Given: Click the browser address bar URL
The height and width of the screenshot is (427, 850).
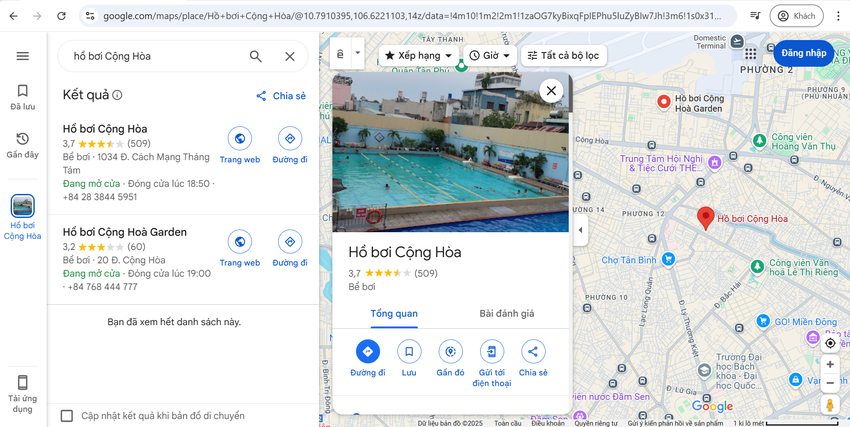Looking at the screenshot, I should tap(412, 16).
